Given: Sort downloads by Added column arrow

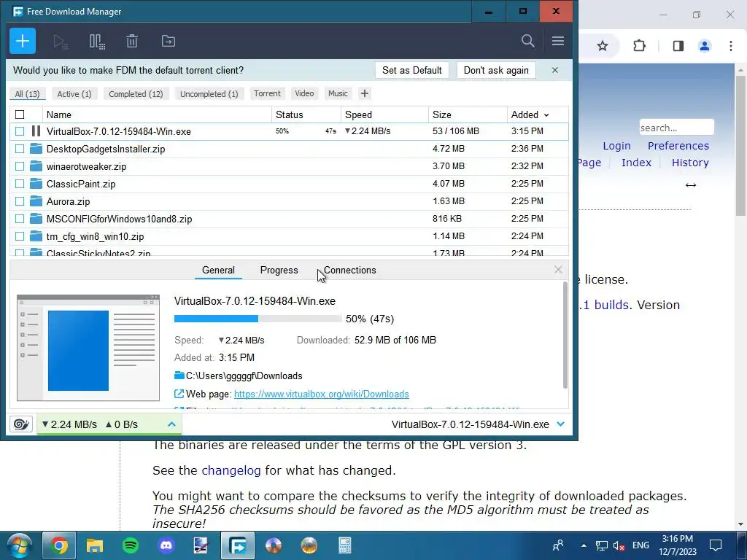Looking at the screenshot, I should [x=546, y=114].
